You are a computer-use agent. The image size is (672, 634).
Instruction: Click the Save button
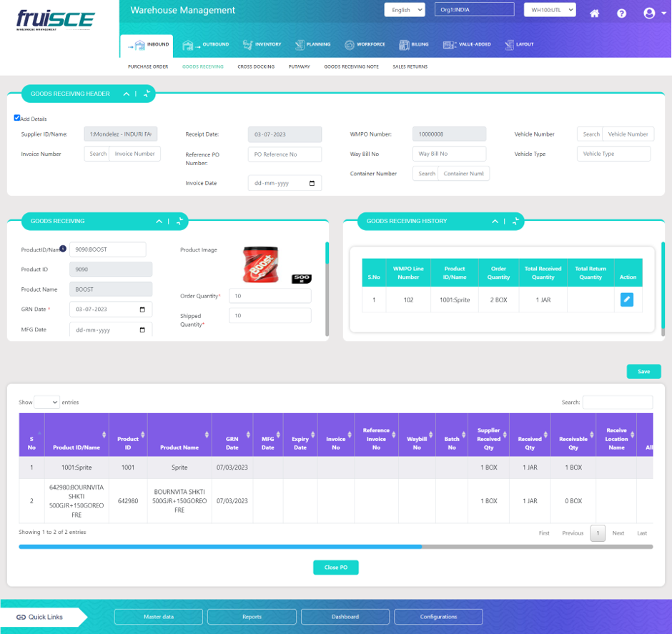pyautogui.click(x=643, y=372)
